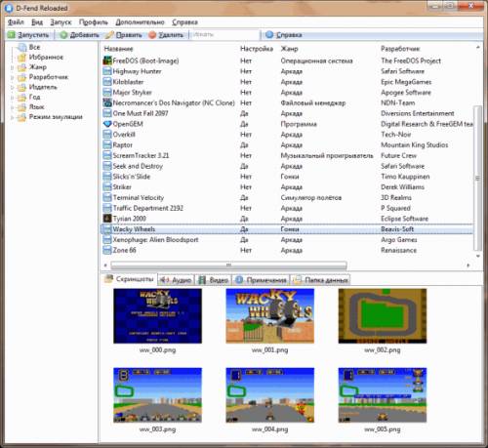Open the ww_001.png screenshot thumbnail
488x448 pixels.
[270, 316]
